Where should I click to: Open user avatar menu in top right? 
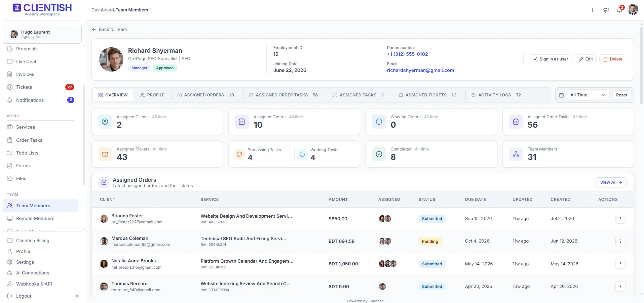coord(633,10)
